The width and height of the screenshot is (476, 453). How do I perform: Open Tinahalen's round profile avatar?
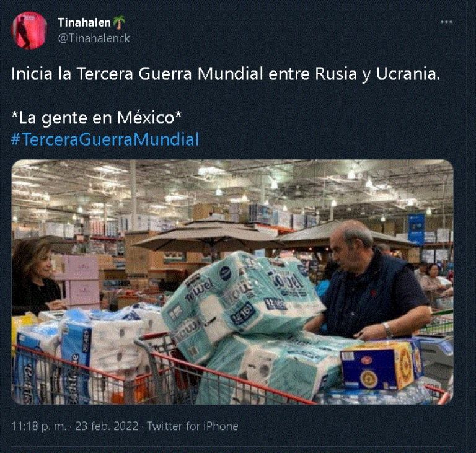tap(29, 30)
